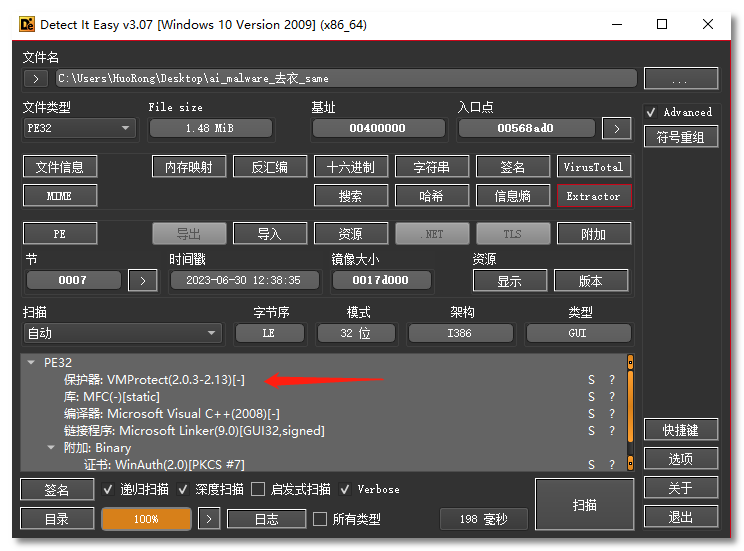
Task: Click the file path input field
Action: pyautogui.click(x=346, y=78)
